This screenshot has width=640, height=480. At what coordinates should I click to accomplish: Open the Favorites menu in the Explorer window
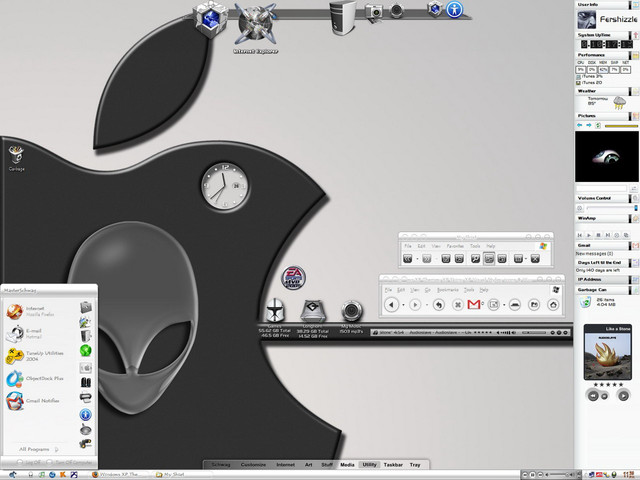tap(455, 246)
